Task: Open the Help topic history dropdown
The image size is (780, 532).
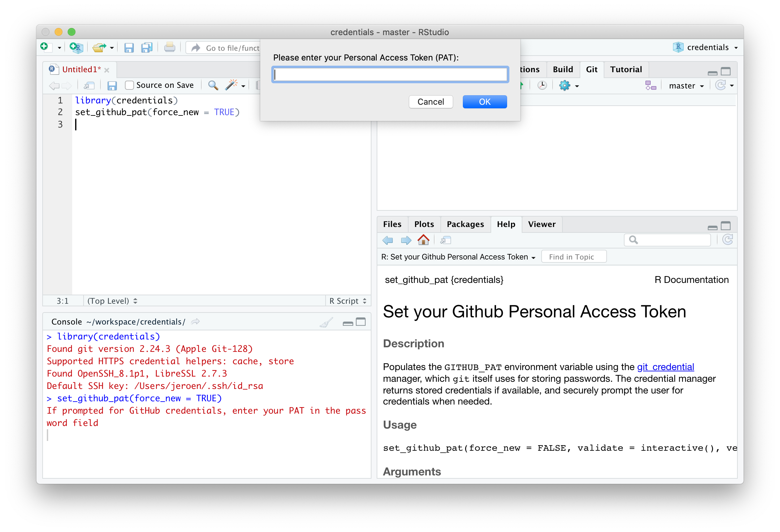Action: pos(458,257)
